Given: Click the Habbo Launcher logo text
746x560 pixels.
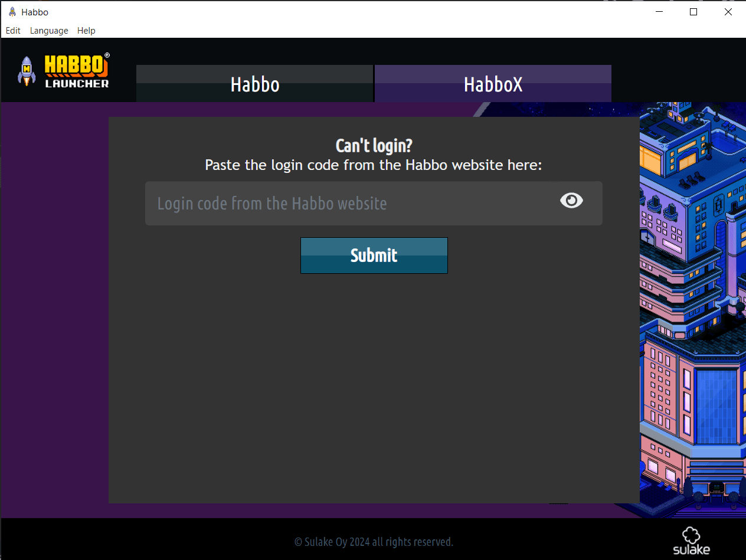Looking at the screenshot, I should tap(77, 72).
